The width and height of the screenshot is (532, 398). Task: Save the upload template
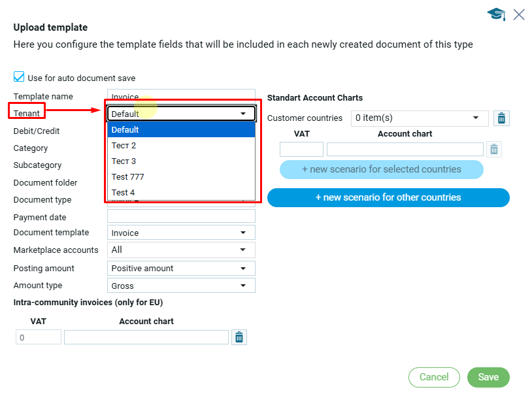point(488,377)
